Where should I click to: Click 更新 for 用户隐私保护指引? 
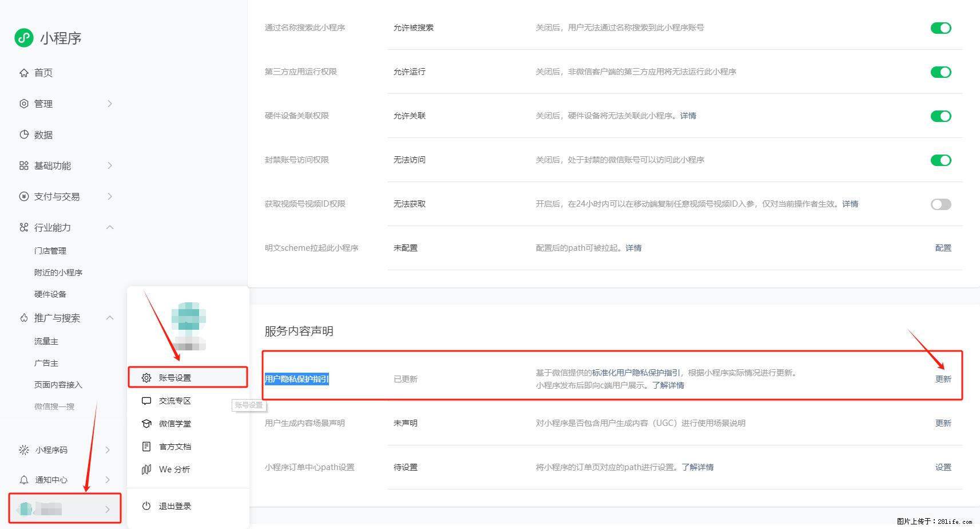coord(943,378)
